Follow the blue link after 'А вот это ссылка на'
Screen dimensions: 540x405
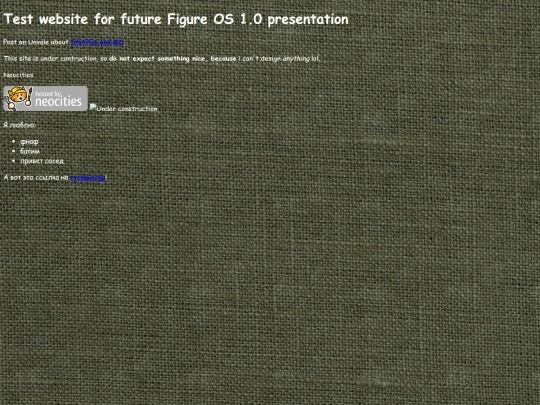[87, 178]
